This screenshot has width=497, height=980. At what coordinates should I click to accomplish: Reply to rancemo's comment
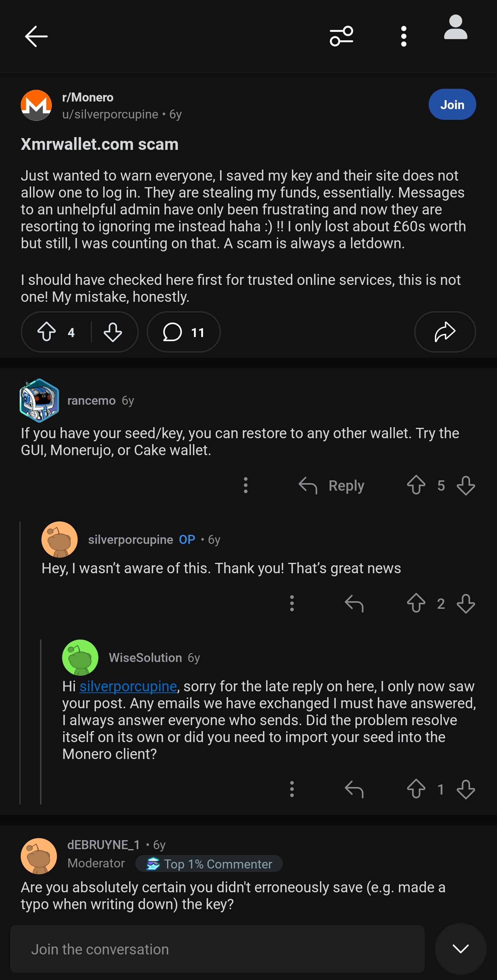[x=332, y=486]
